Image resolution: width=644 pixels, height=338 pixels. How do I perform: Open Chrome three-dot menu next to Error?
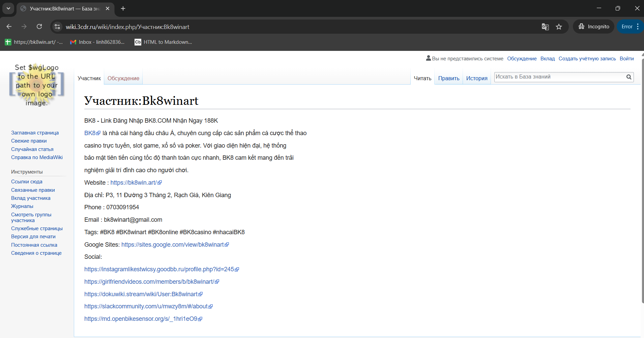pyautogui.click(x=638, y=27)
